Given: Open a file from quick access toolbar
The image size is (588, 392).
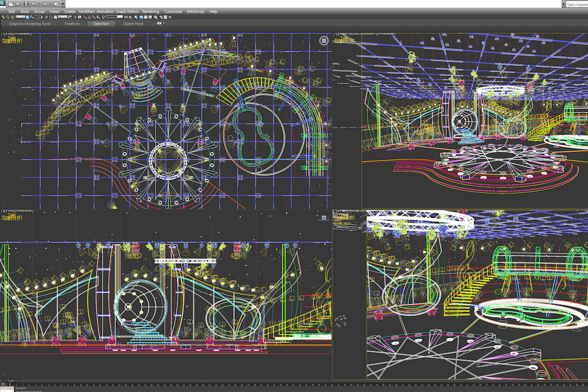Looking at the screenshot, I should tap(18, 4).
